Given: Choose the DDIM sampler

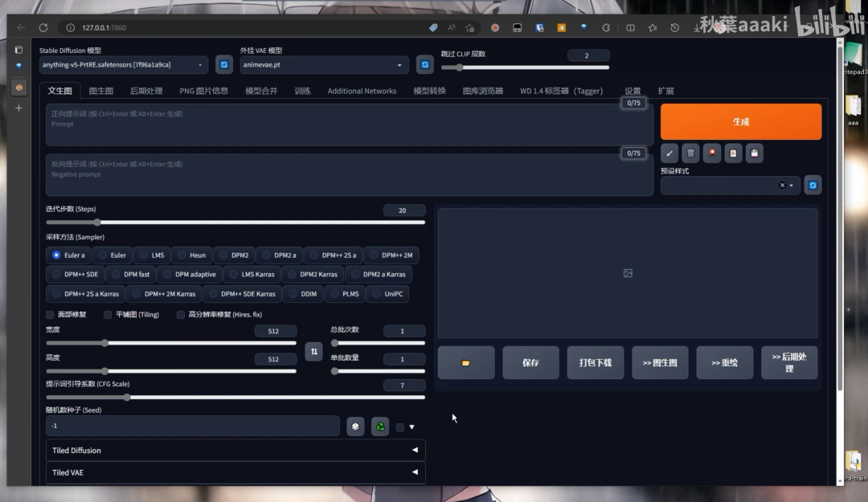Looking at the screenshot, I should click(x=303, y=294).
